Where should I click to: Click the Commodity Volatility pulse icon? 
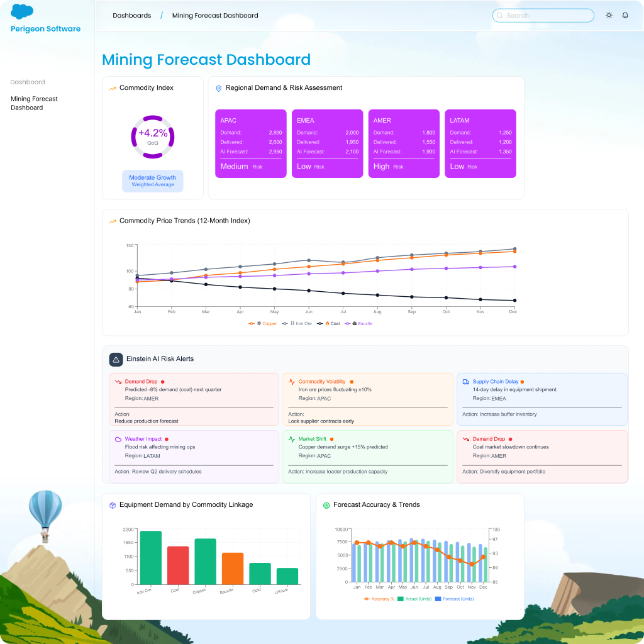(x=292, y=382)
